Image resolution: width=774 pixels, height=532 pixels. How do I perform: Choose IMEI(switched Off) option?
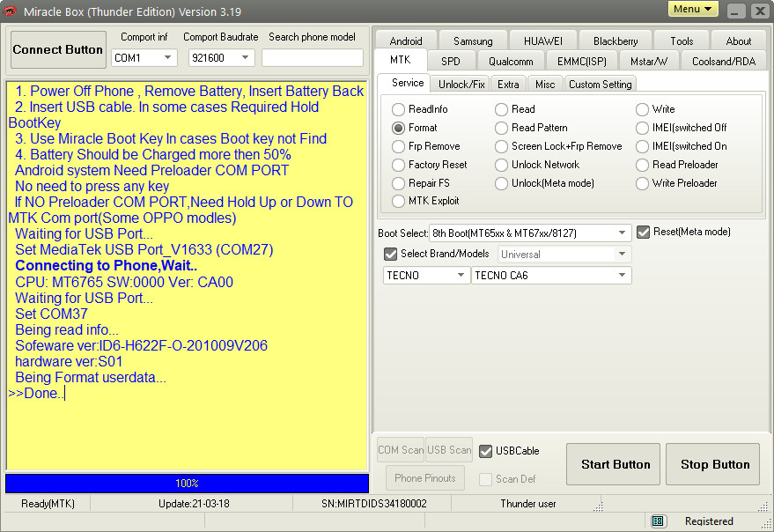682,128
